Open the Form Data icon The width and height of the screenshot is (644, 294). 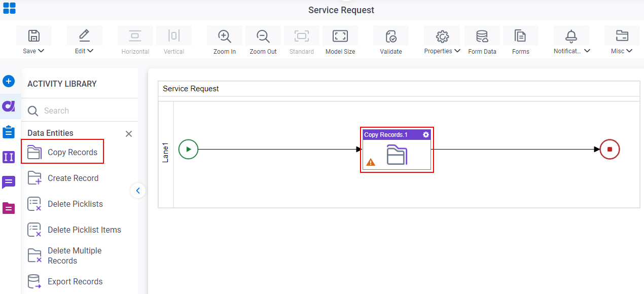click(x=482, y=36)
